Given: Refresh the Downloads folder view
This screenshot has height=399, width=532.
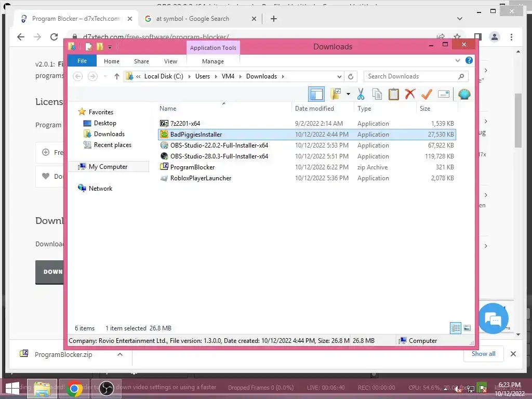Looking at the screenshot, I should click(x=351, y=76).
